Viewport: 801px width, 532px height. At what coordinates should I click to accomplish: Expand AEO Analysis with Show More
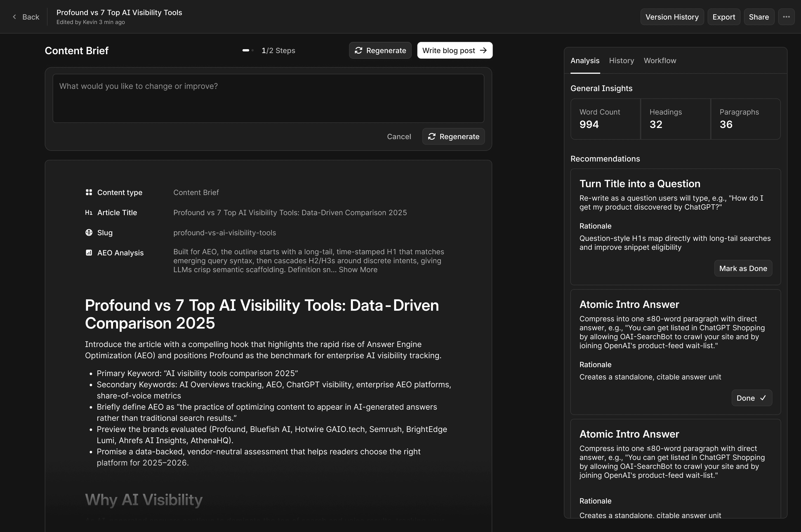pos(358,270)
